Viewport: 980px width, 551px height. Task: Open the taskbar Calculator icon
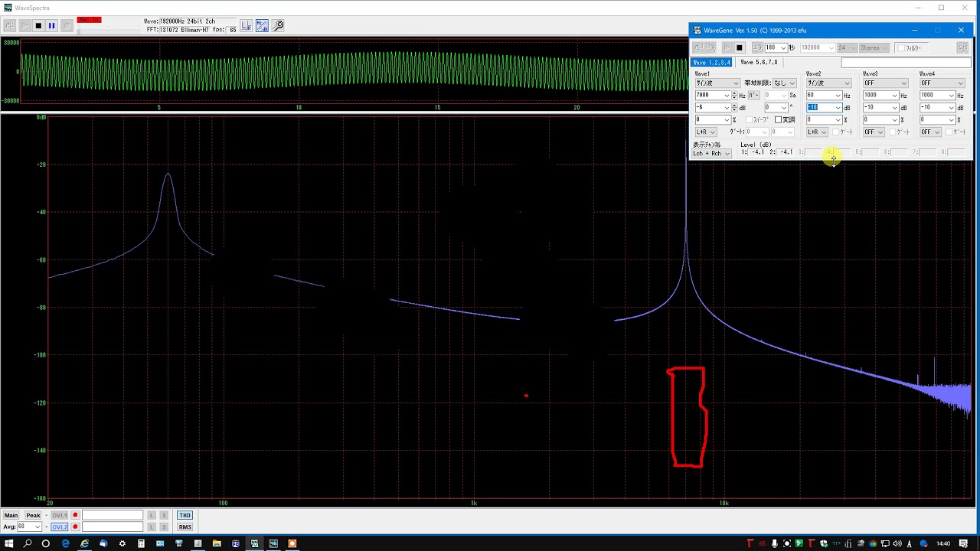pyautogui.click(x=141, y=543)
